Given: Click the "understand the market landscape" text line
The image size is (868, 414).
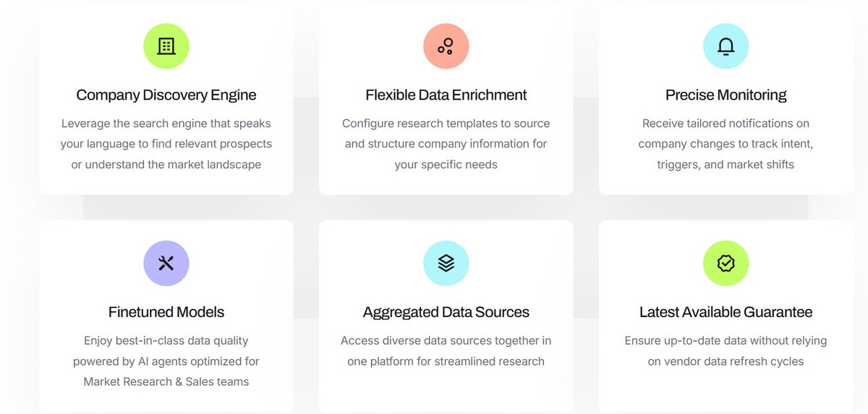Looking at the screenshot, I should pos(166,164).
